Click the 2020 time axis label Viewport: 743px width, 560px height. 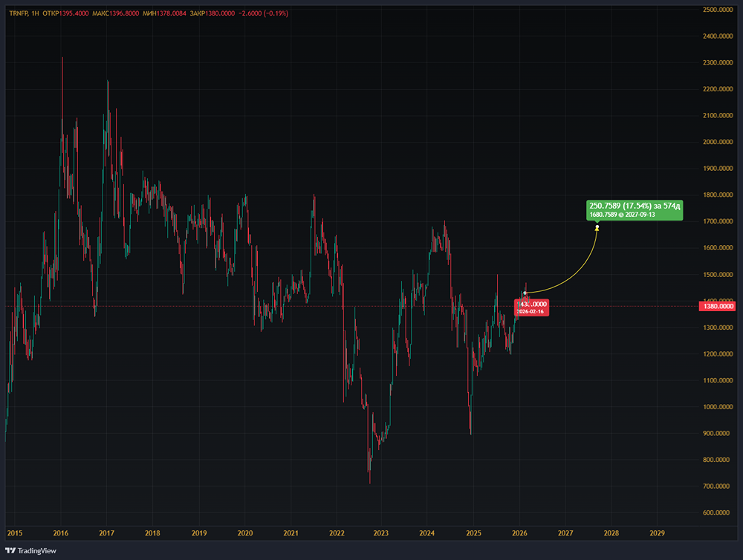pyautogui.click(x=245, y=533)
